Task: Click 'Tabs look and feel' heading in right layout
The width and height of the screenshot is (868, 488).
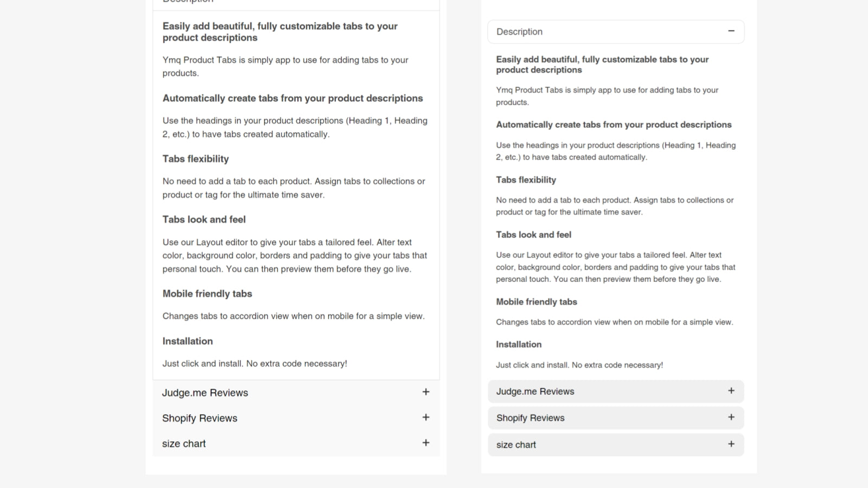Action: pyautogui.click(x=533, y=235)
